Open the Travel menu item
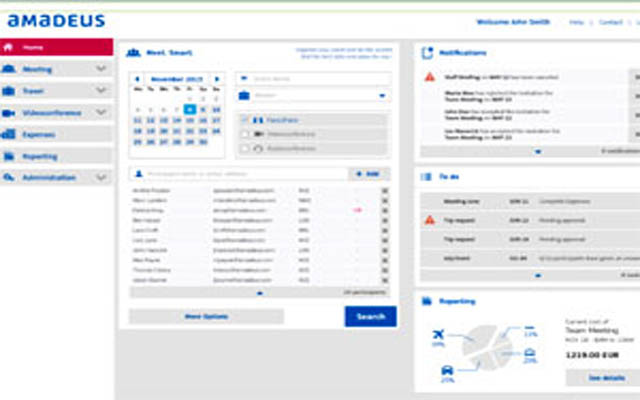This screenshot has height=400, width=640. pos(56,91)
